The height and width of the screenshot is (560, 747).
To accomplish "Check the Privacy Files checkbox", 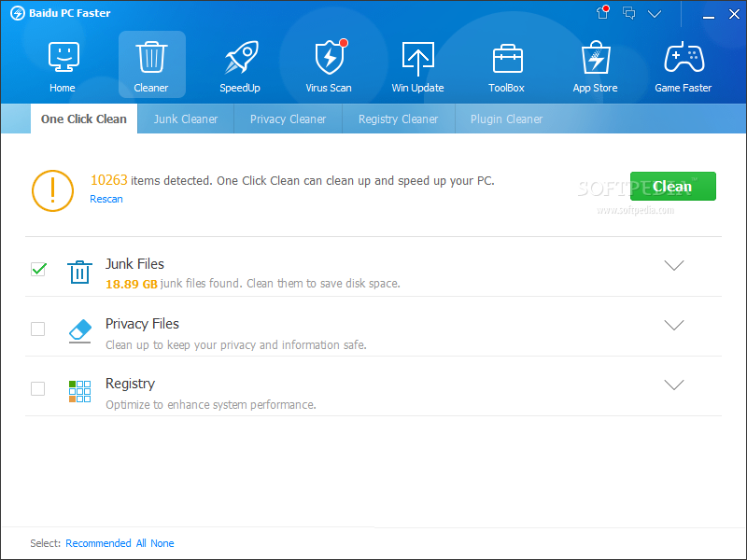I will pos(37,329).
